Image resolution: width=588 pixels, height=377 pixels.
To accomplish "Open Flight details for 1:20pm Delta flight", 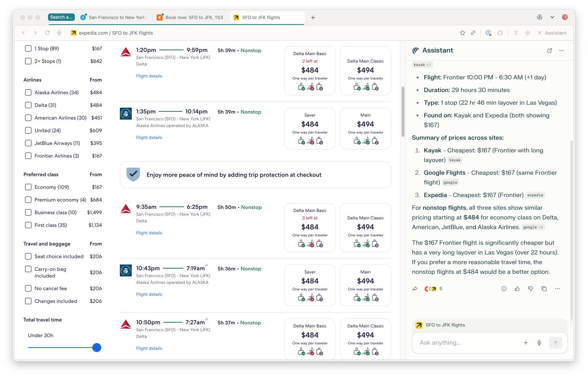I will tap(149, 76).
